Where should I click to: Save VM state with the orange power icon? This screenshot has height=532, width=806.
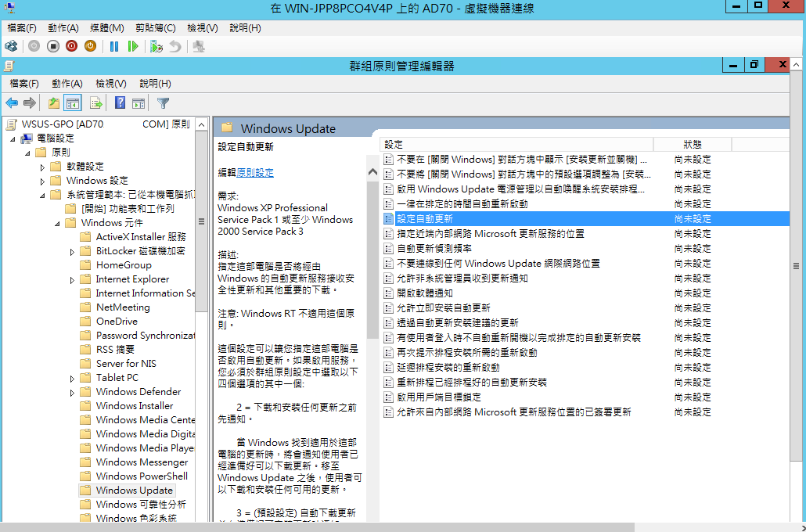[x=90, y=46]
